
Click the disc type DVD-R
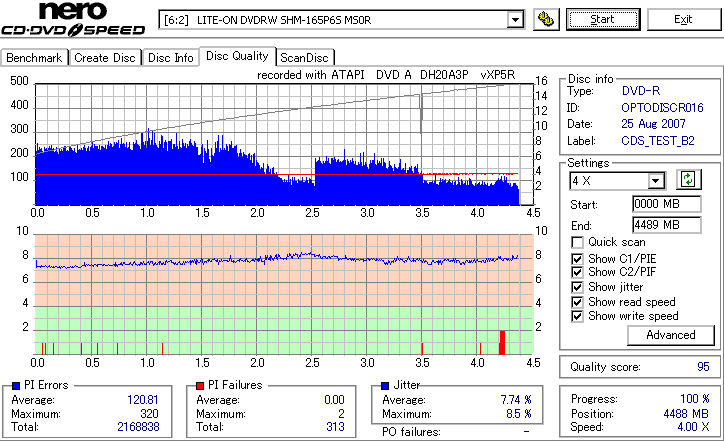pos(641,91)
